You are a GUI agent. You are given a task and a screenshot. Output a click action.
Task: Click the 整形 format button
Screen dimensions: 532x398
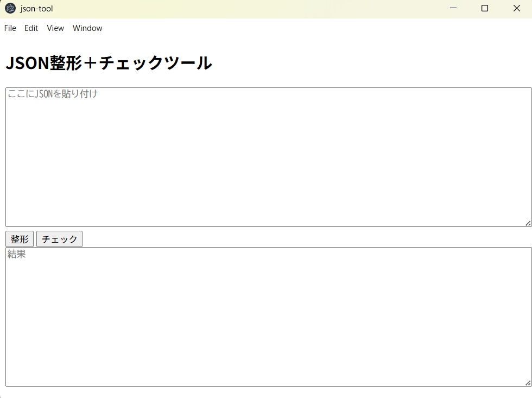(x=20, y=239)
